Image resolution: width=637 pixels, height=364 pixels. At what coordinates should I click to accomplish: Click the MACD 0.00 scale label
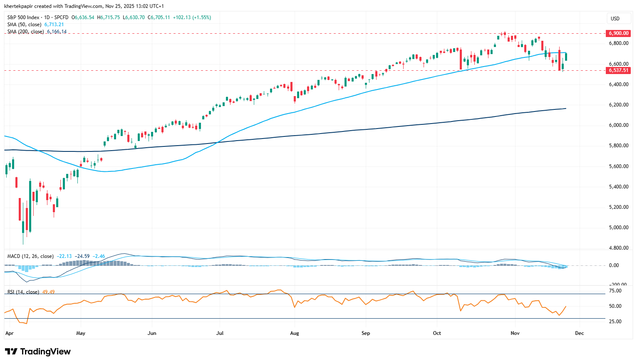click(614, 265)
